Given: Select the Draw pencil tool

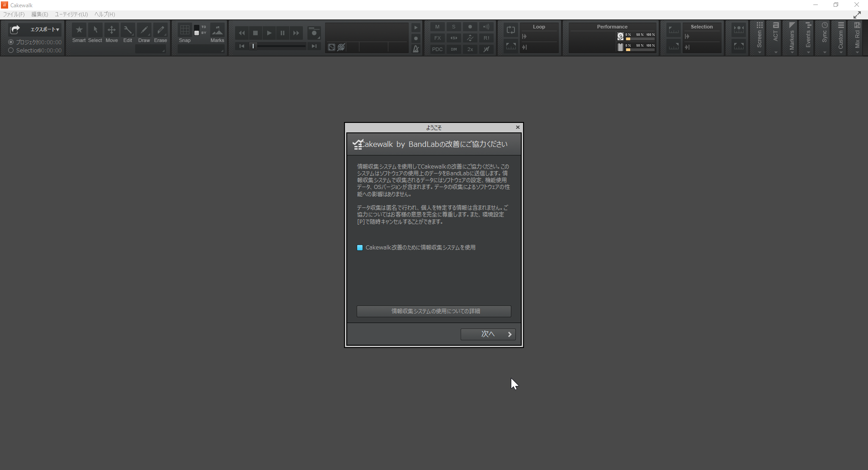Looking at the screenshot, I should point(144,30).
